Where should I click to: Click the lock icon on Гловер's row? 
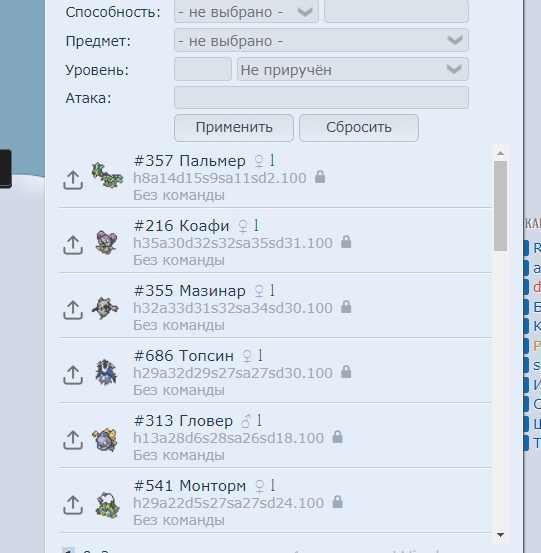[338, 437]
